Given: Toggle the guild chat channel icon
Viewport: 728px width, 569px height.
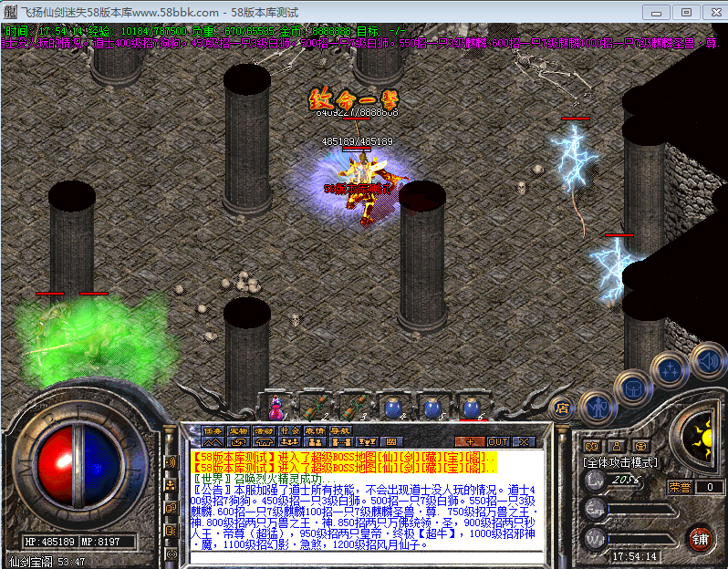Looking at the screenshot, I should (x=172, y=509).
